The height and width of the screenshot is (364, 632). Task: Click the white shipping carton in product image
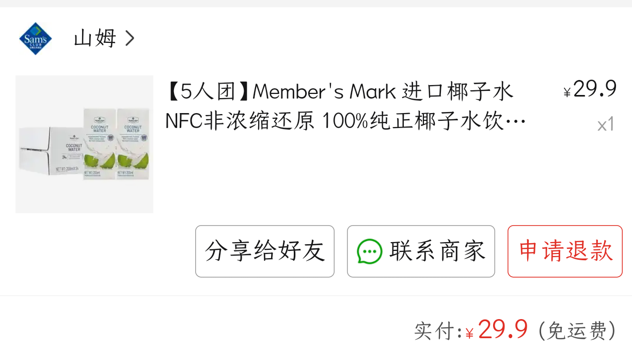pyautogui.click(x=50, y=150)
